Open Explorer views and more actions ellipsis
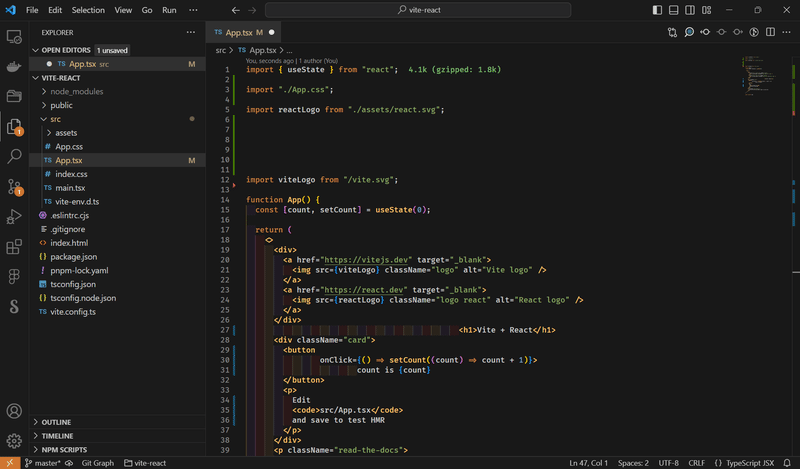800x469 pixels. pos(191,32)
